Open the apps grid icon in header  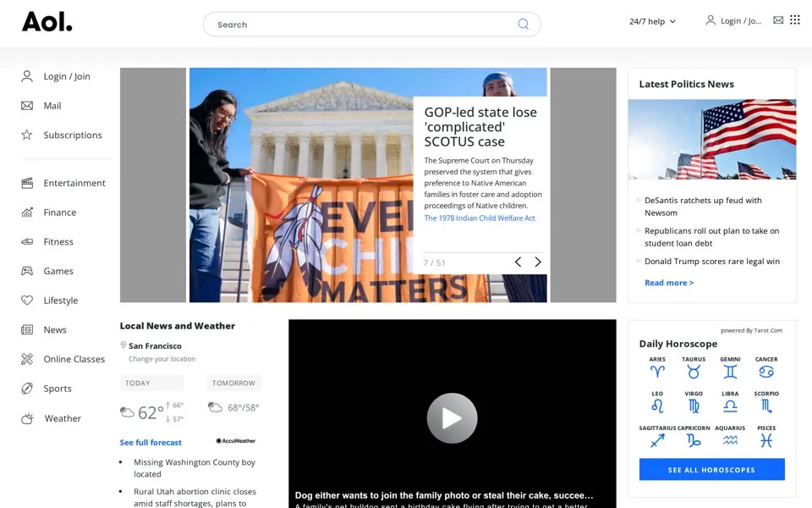795,19
